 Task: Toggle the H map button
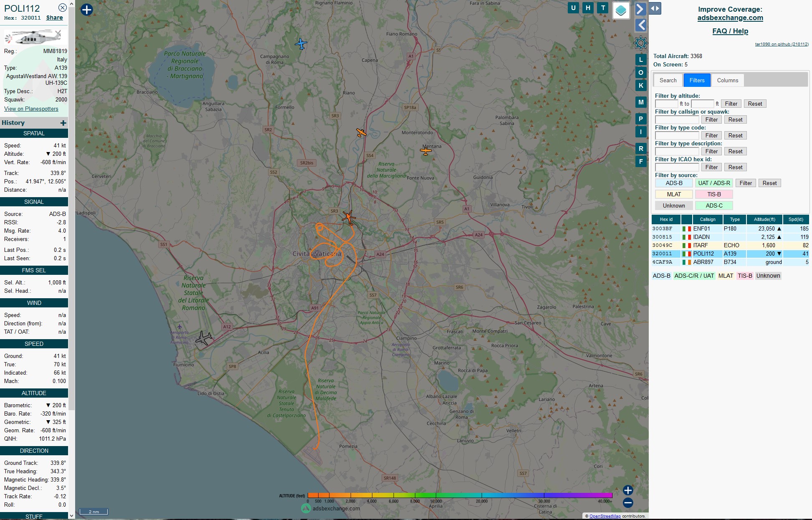point(588,8)
